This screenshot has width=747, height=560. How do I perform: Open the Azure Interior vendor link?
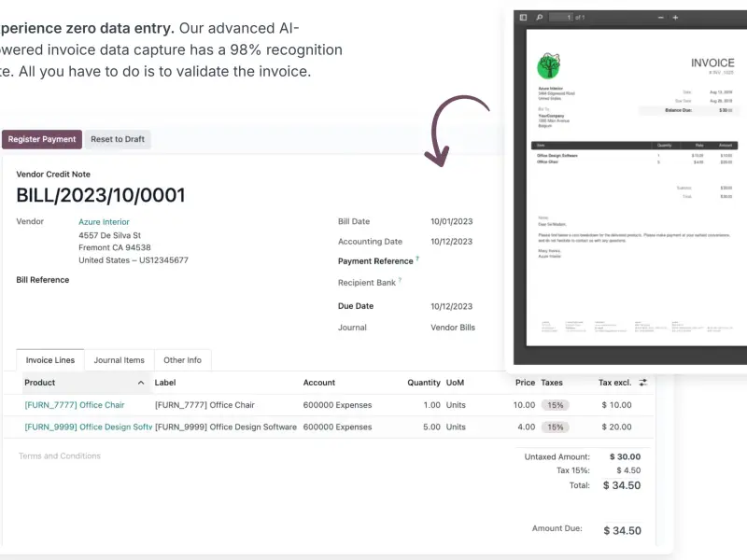[x=104, y=222]
